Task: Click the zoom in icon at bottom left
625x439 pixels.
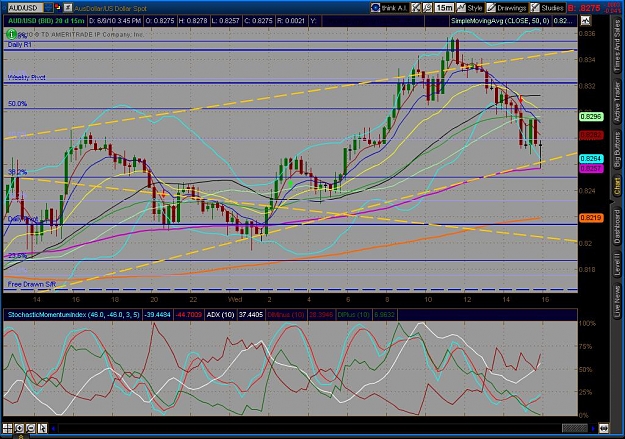Action: (x=19, y=429)
